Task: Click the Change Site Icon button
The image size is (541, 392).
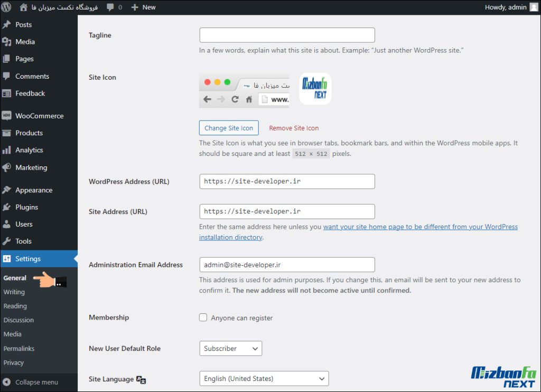Action: pyautogui.click(x=229, y=128)
